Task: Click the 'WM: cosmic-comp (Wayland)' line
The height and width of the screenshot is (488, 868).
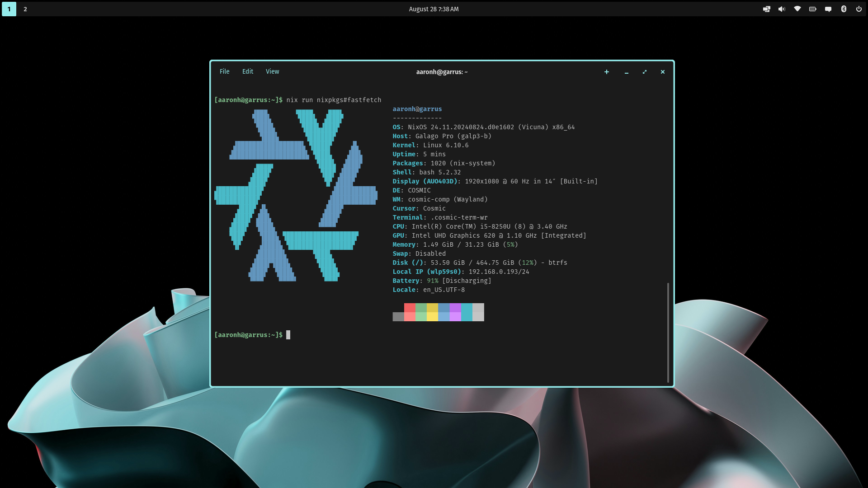Action: point(440,199)
